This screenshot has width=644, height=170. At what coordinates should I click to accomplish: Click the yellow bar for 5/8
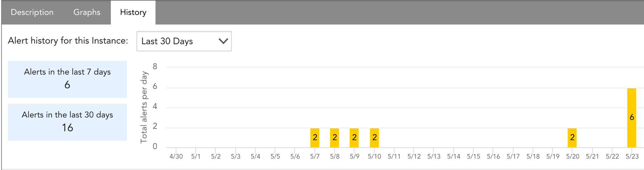[334, 138]
